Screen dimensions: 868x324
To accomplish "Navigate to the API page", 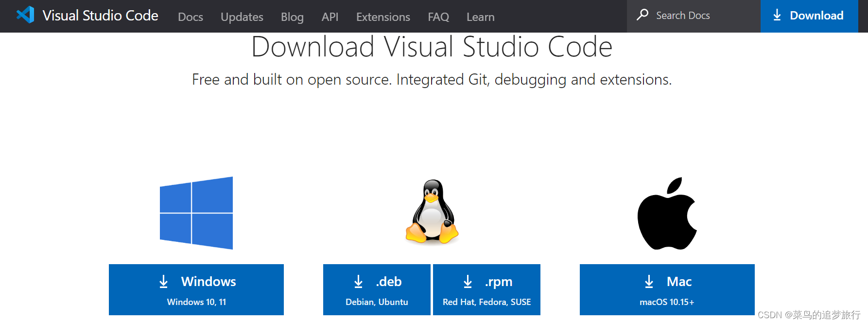I will 330,17.
